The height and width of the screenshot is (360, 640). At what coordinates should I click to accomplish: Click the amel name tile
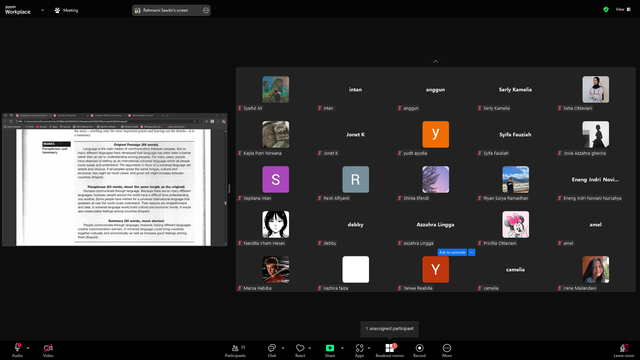click(x=595, y=224)
